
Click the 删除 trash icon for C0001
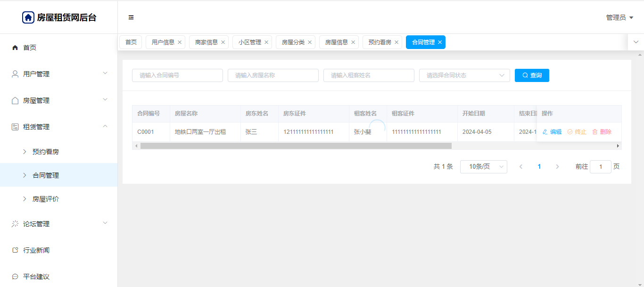595,132
